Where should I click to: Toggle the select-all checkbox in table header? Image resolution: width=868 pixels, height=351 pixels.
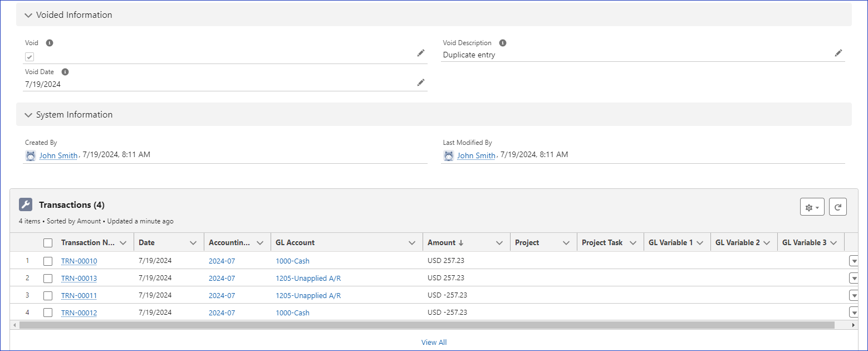48,243
